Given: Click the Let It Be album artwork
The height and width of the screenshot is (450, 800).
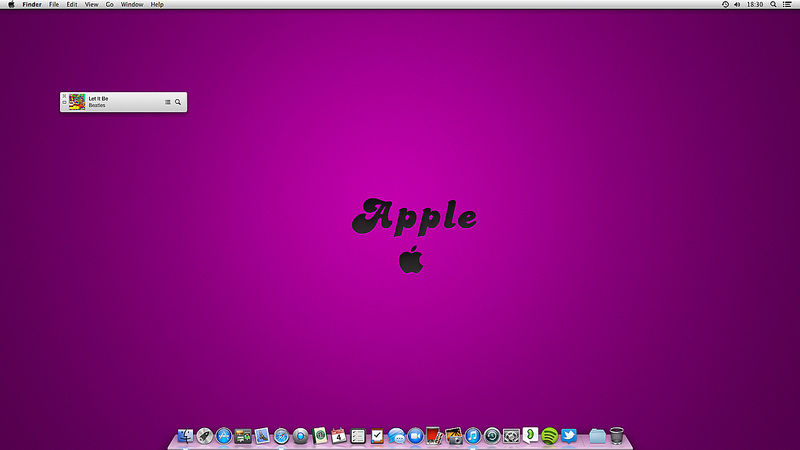Looking at the screenshot, I should point(77,102).
